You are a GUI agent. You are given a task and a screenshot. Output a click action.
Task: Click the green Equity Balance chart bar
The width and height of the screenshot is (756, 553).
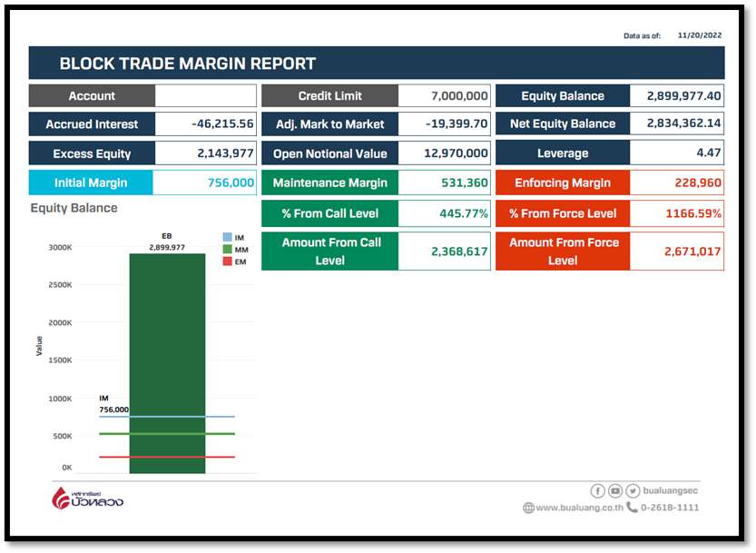(167, 363)
